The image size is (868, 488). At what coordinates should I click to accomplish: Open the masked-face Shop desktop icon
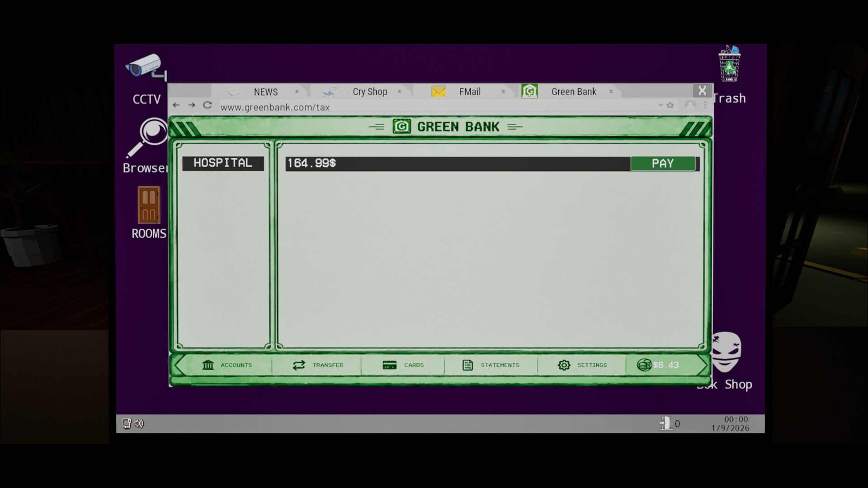[x=726, y=352]
